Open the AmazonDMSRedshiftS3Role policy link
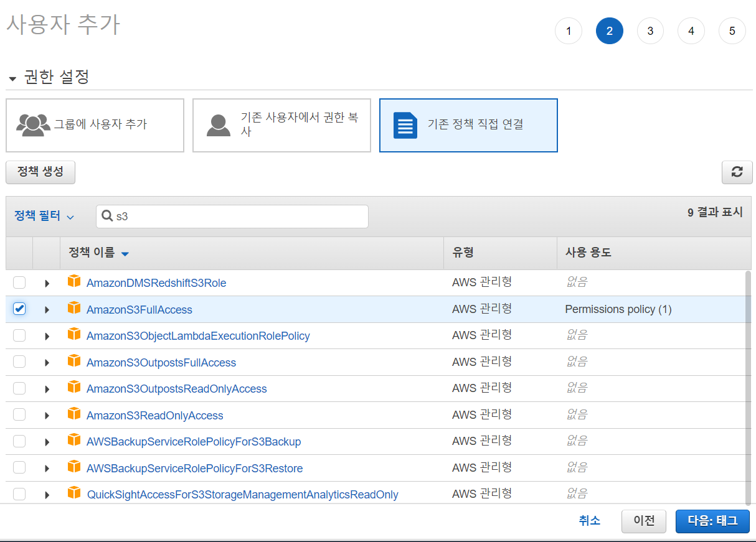756x542 pixels. (156, 283)
